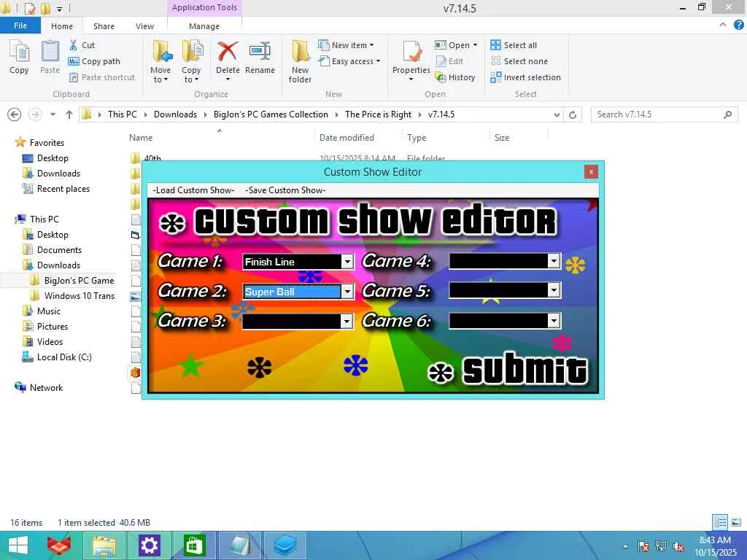Select Windows 10 Trans folder in tree

(x=72, y=296)
